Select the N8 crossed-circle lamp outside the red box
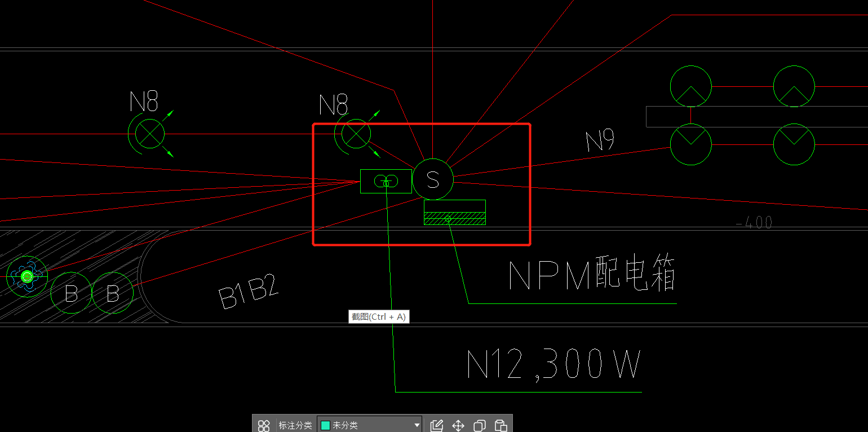Viewport: 868px width, 432px height. pyautogui.click(x=150, y=134)
